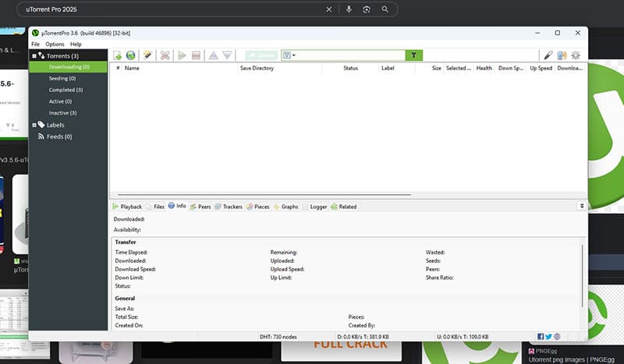Screen dimensions: 624x364
Task: Select Feeds (0) in the sidebar
Action: (x=59, y=136)
